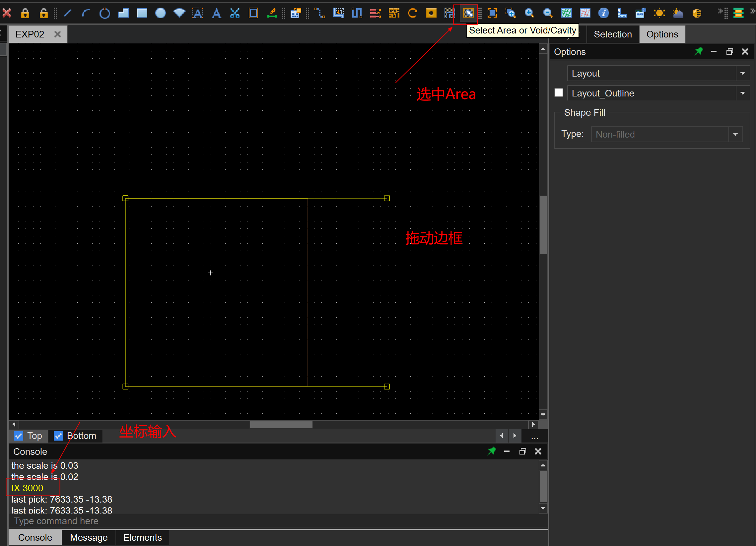Toggle the Top layer checkbox

(19, 436)
